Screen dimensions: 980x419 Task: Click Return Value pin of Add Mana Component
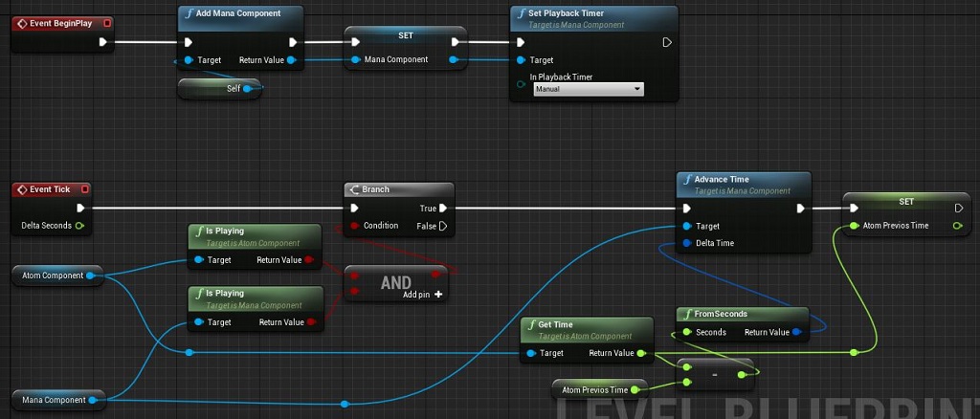291,60
